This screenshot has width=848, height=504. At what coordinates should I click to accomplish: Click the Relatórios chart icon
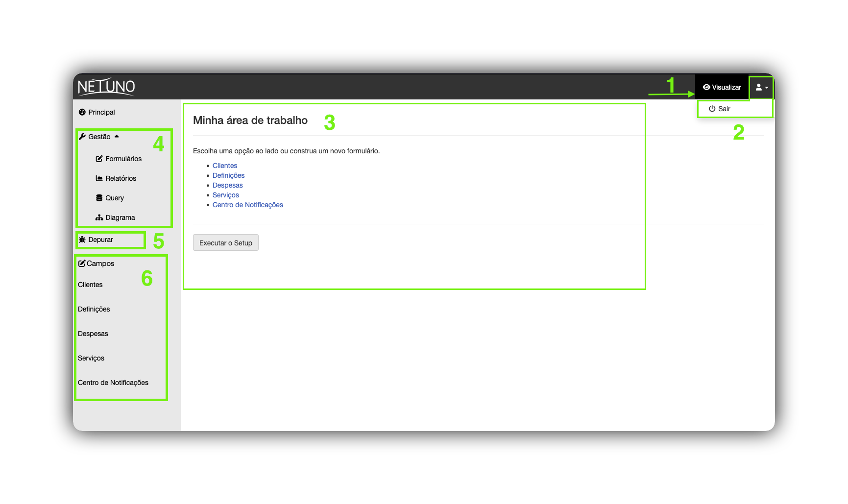point(99,178)
